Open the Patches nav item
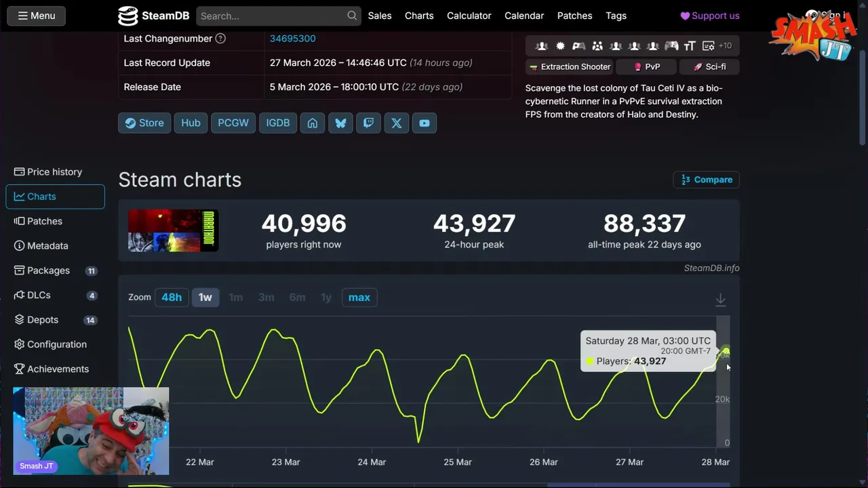Screen dimensions: 868x488 574,16
